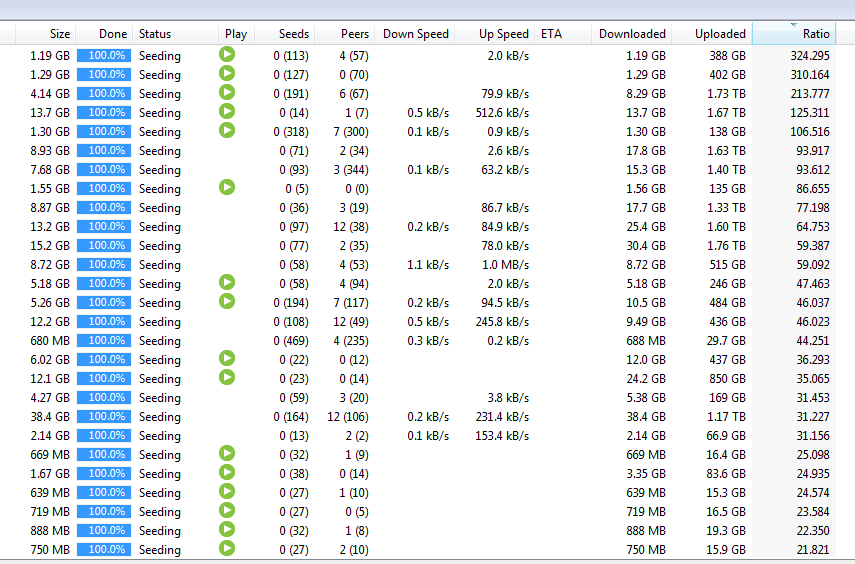Click play icon in the 310.164 ratio row
Viewport: 855px width, 564px height.
click(x=227, y=74)
